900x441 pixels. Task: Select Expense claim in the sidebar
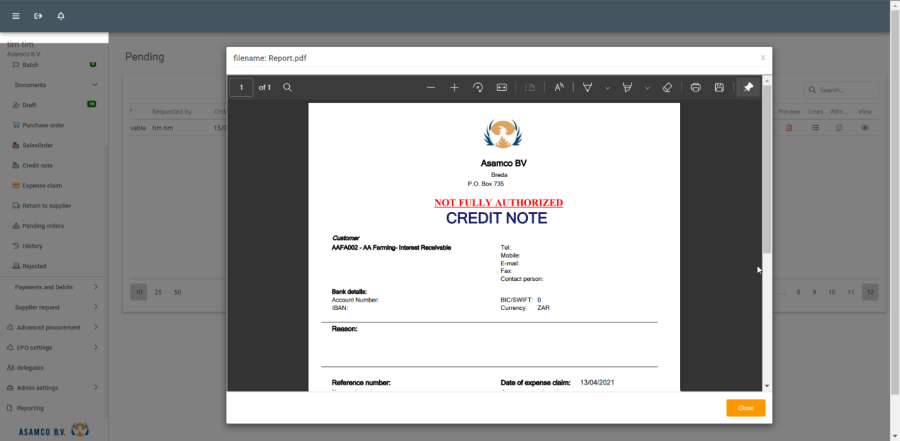click(42, 185)
